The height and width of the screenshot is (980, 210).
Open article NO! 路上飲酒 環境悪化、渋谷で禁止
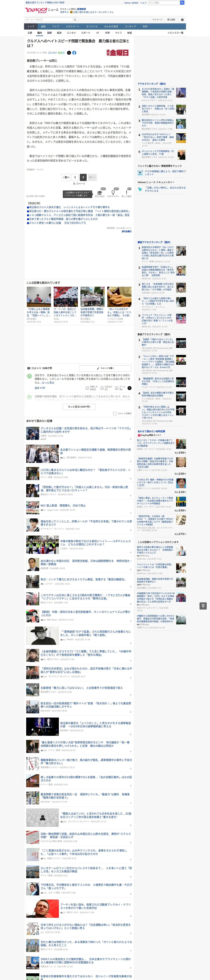coord(63,506)
